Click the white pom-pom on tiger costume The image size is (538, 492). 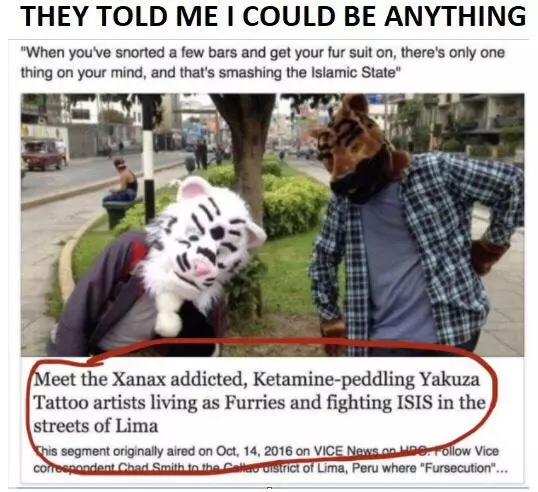click(168, 323)
